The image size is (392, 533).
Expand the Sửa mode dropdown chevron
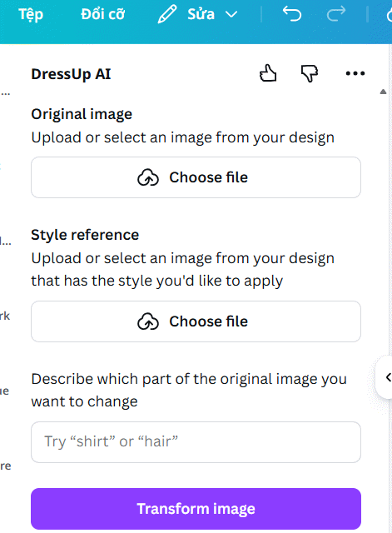click(x=231, y=15)
